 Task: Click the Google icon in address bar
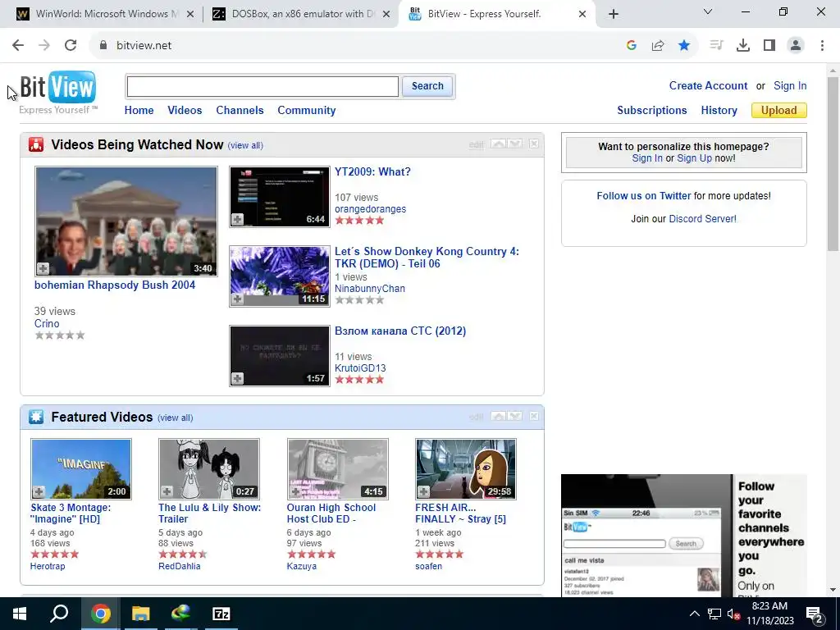(x=632, y=46)
